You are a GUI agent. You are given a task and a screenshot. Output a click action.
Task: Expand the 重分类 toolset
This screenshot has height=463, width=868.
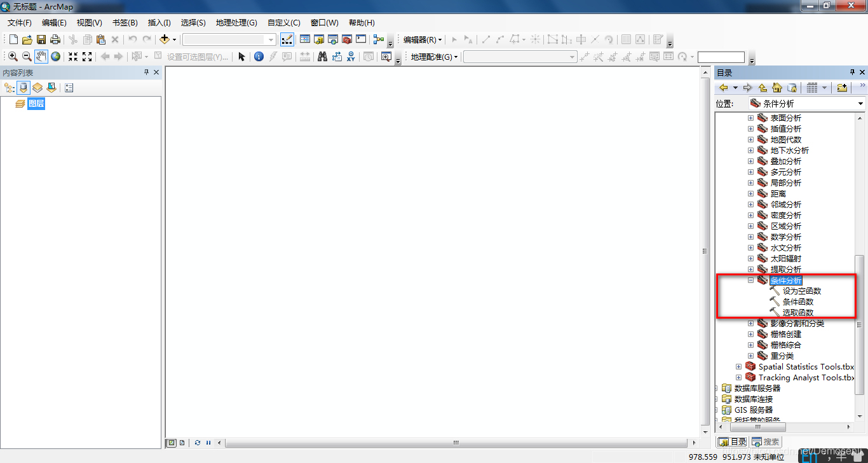(x=750, y=356)
